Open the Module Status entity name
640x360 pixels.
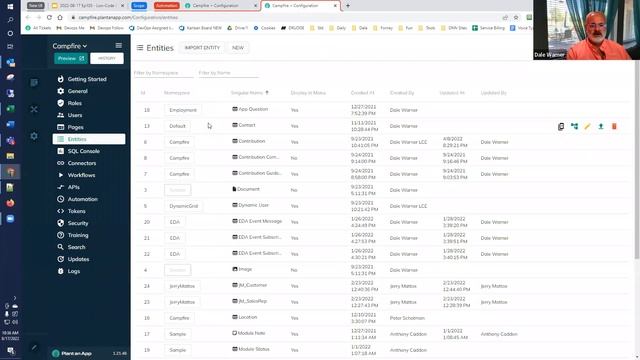pyautogui.click(x=254, y=349)
